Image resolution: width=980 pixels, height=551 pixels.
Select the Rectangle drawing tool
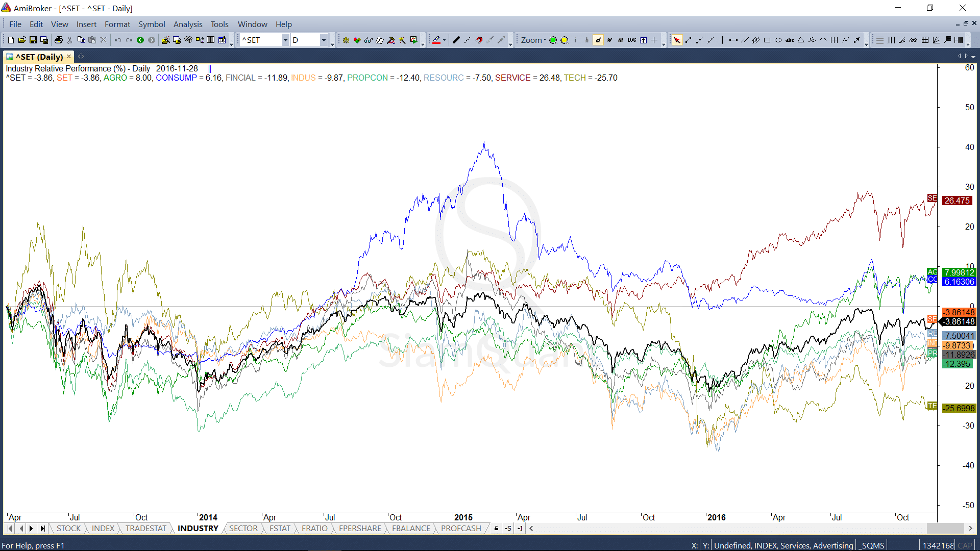coord(767,40)
